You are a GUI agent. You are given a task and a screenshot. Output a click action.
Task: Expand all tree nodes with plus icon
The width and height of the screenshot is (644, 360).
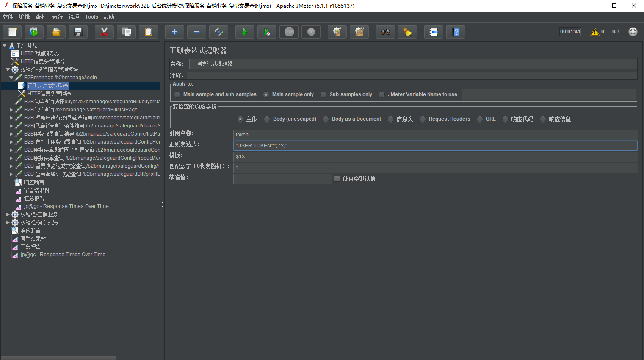[174, 32]
